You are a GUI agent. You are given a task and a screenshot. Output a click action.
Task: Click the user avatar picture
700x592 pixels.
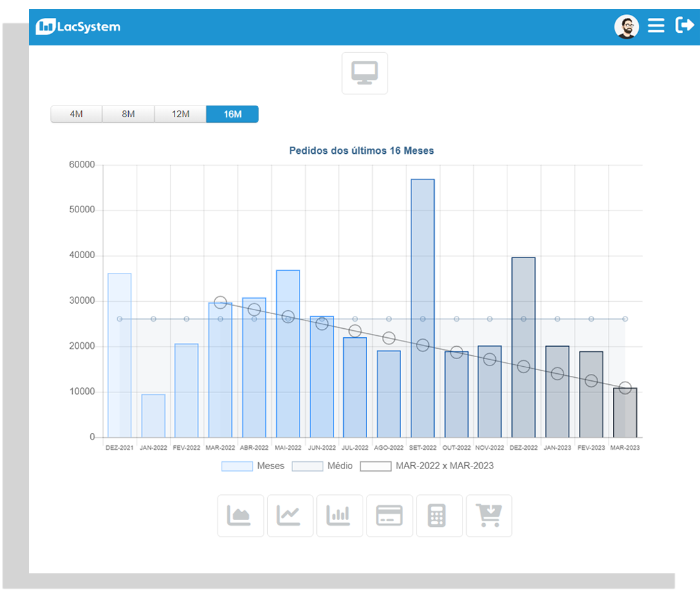click(x=626, y=26)
